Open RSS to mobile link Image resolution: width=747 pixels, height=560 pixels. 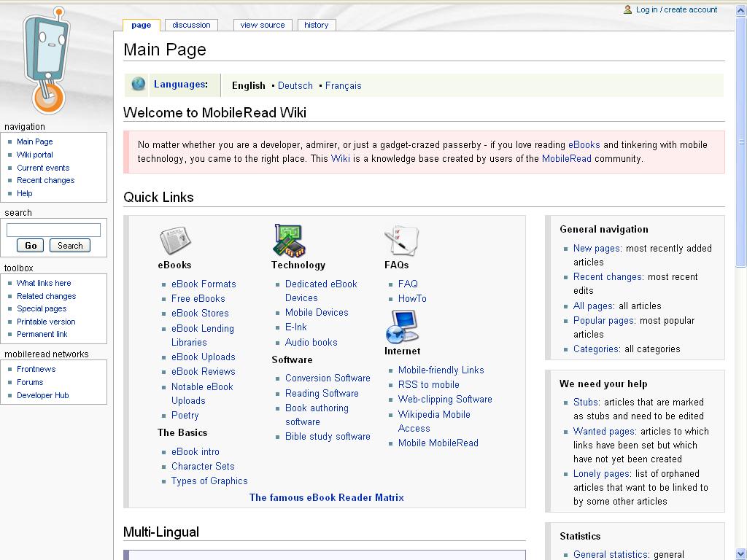(429, 385)
